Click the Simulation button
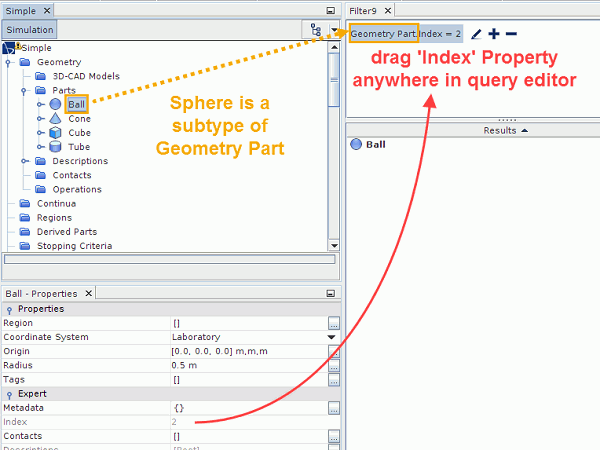Image resolution: width=600 pixels, height=450 pixels. (x=30, y=30)
